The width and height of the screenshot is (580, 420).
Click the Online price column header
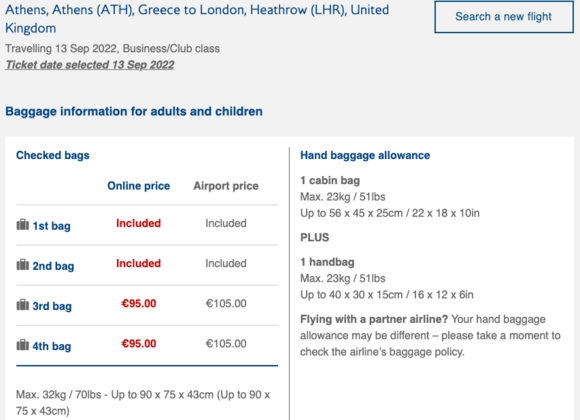click(139, 186)
